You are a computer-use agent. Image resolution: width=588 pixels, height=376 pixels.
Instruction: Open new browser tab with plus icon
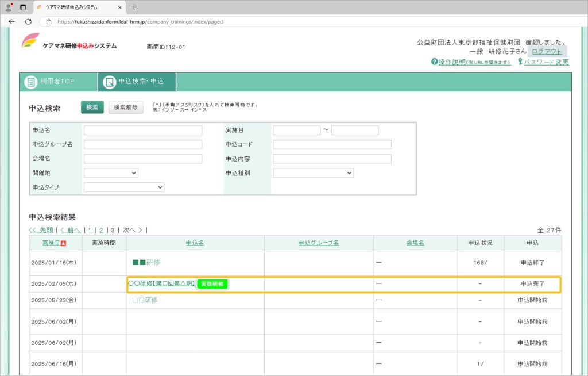tap(134, 7)
